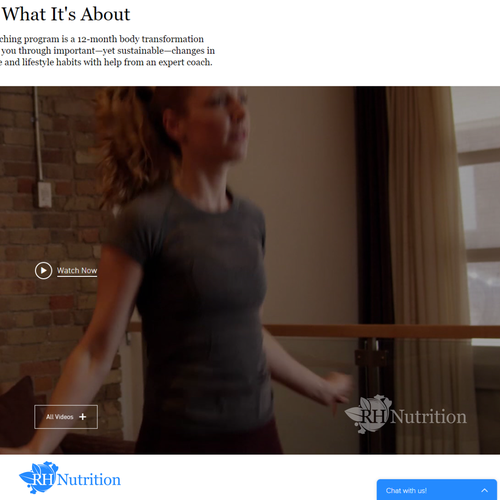Viewport: 500px width, 500px height.
Task: Click the 12-month body transformation paragraph
Action: 107,51
